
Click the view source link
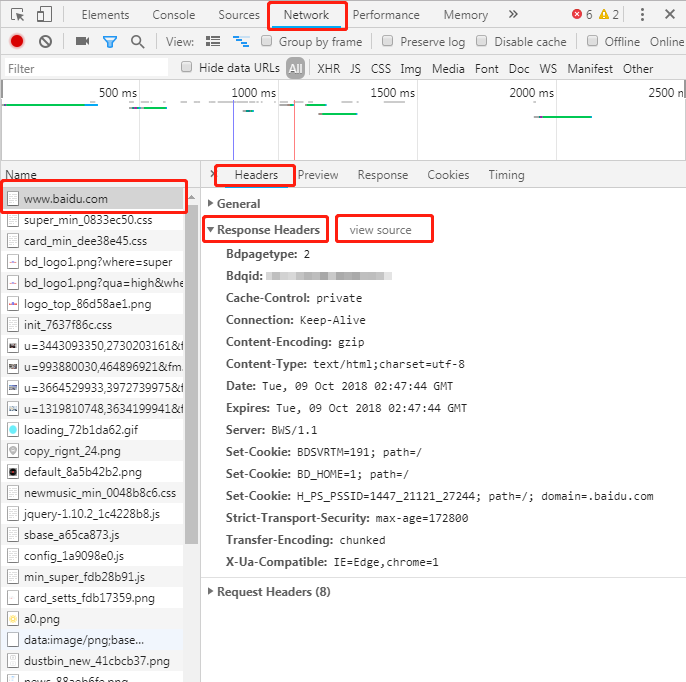pos(380,230)
